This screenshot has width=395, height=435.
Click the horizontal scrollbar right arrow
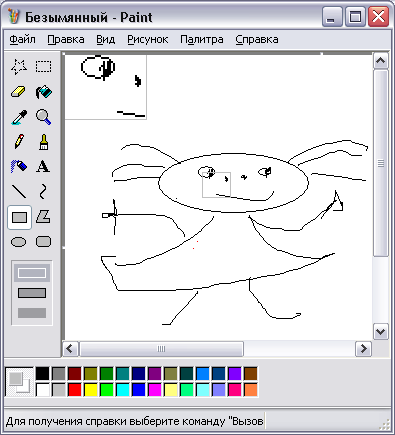tap(363, 349)
